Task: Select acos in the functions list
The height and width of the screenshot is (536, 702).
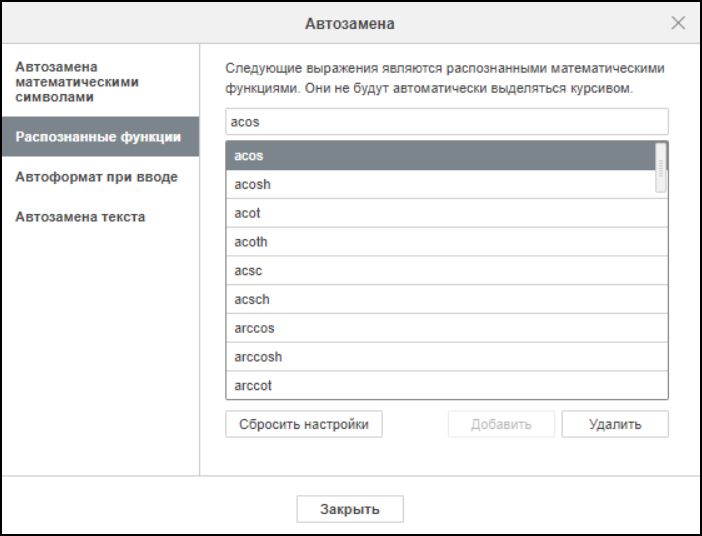Action: tap(441, 156)
